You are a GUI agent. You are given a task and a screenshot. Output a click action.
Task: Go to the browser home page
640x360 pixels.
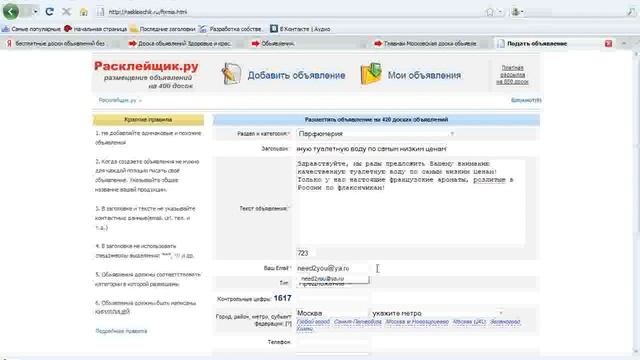coord(83,12)
